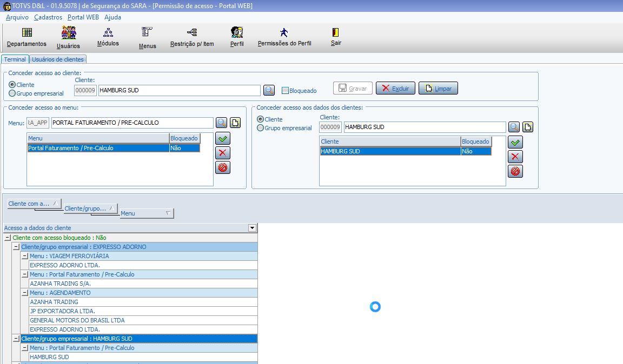Viewport: 623px width, 364px height.
Task: Collapse HAMBURG SUD group node
Action: click(16, 339)
